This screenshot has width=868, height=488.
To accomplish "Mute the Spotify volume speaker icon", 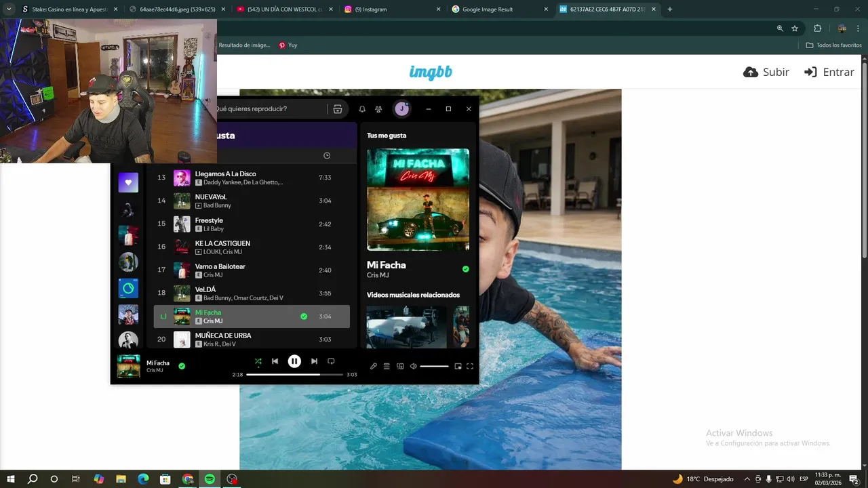I will pyautogui.click(x=413, y=366).
